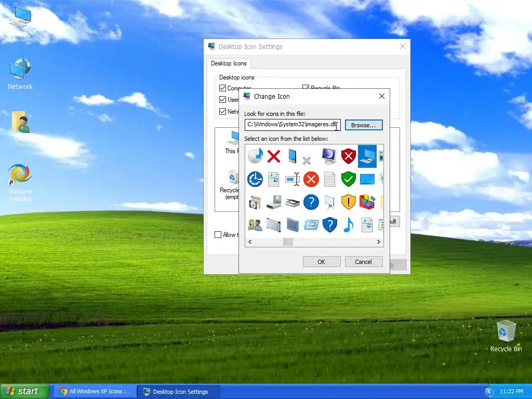Select the audio CD music note icon
532x399 pixels.
(255, 156)
